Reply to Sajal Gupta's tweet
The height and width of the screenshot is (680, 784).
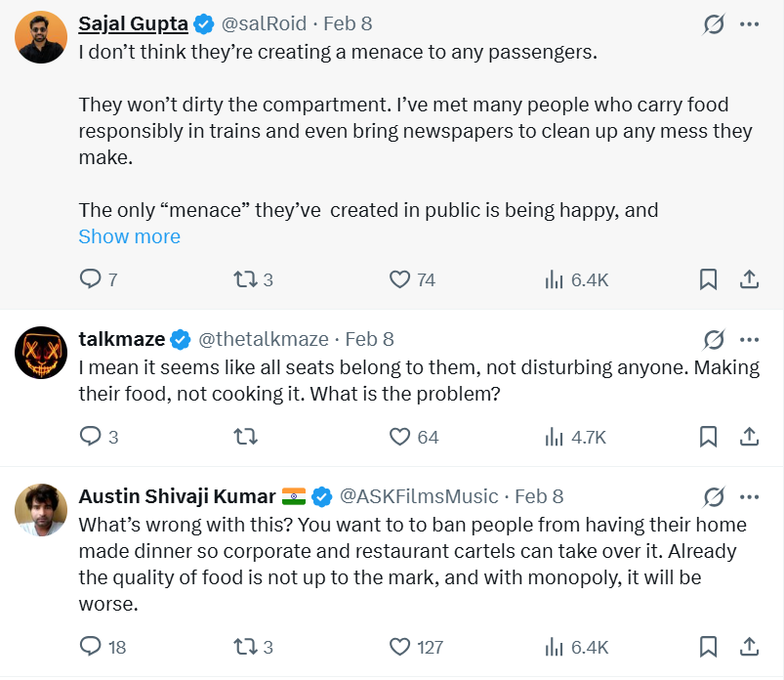[x=91, y=279]
